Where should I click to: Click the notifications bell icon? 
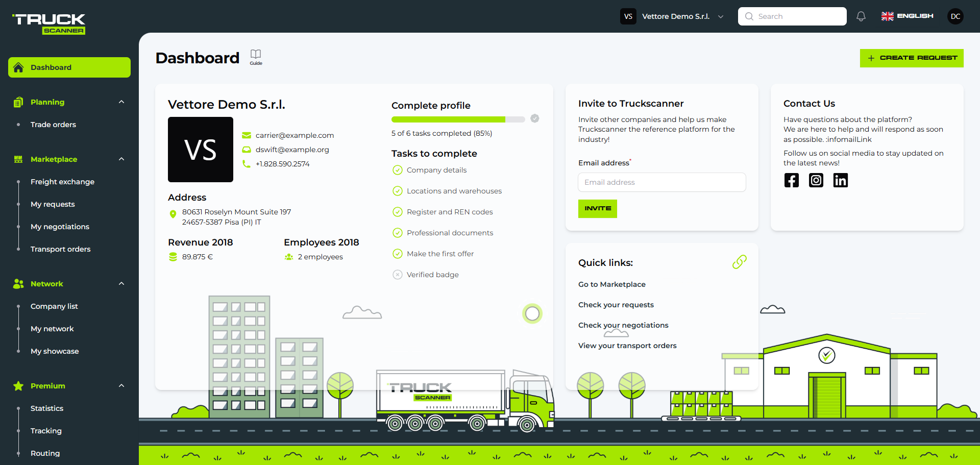861,16
